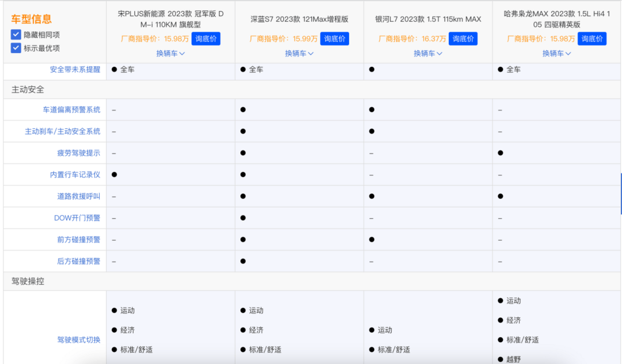Viewport: 622px width, 364px height.
Task: Click the 驾驶模式切换 parameter link
Action: click(x=78, y=340)
